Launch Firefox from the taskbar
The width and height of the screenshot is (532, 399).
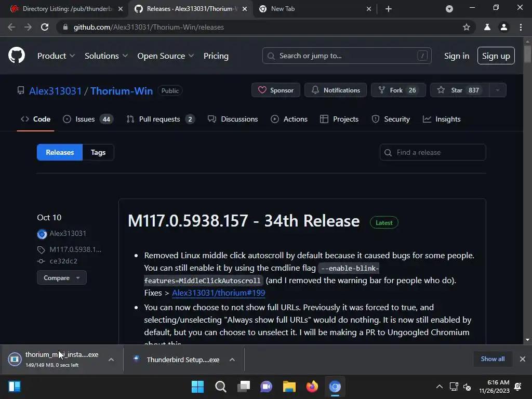coord(312,387)
